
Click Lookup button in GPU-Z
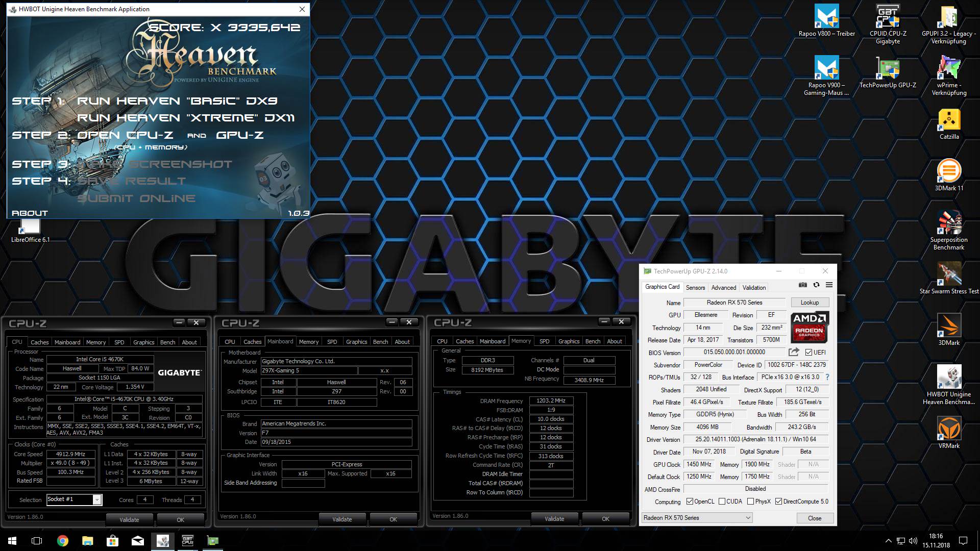810,303
